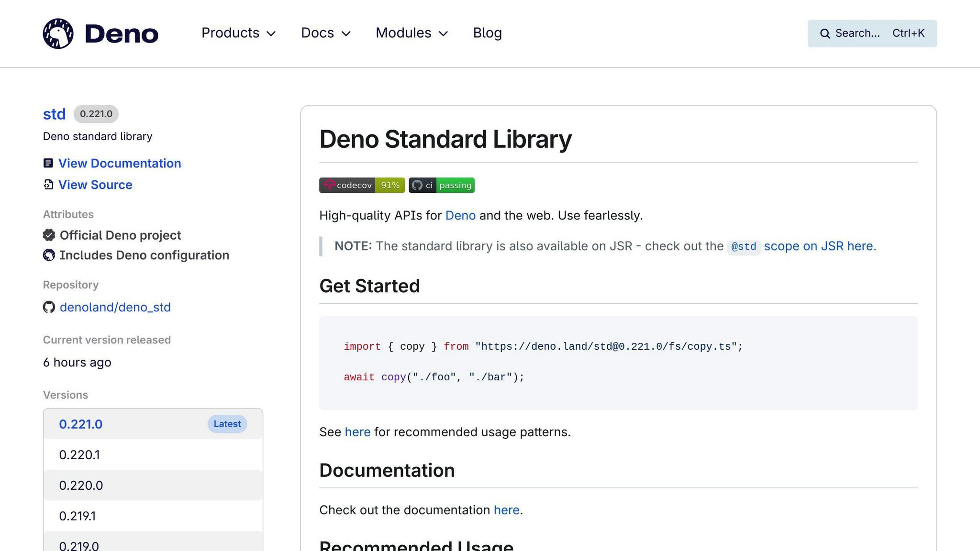
Task: Click the View Source code icon
Action: point(48,184)
